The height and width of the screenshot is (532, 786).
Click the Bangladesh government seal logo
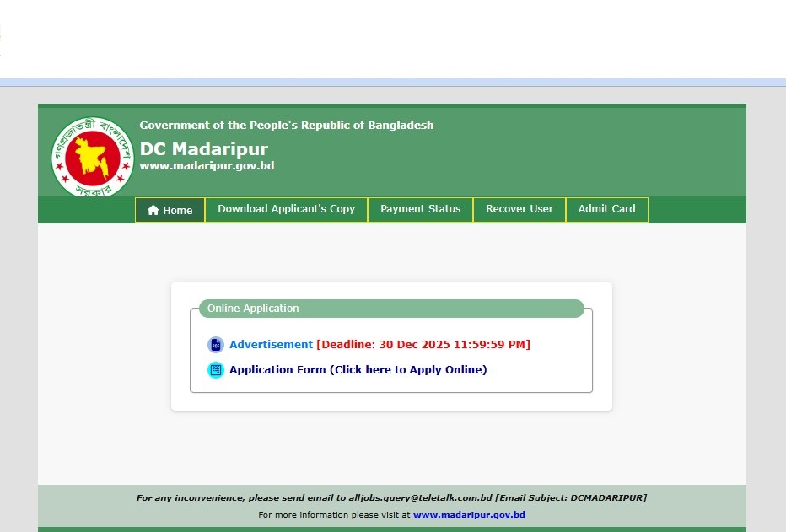pos(93,158)
